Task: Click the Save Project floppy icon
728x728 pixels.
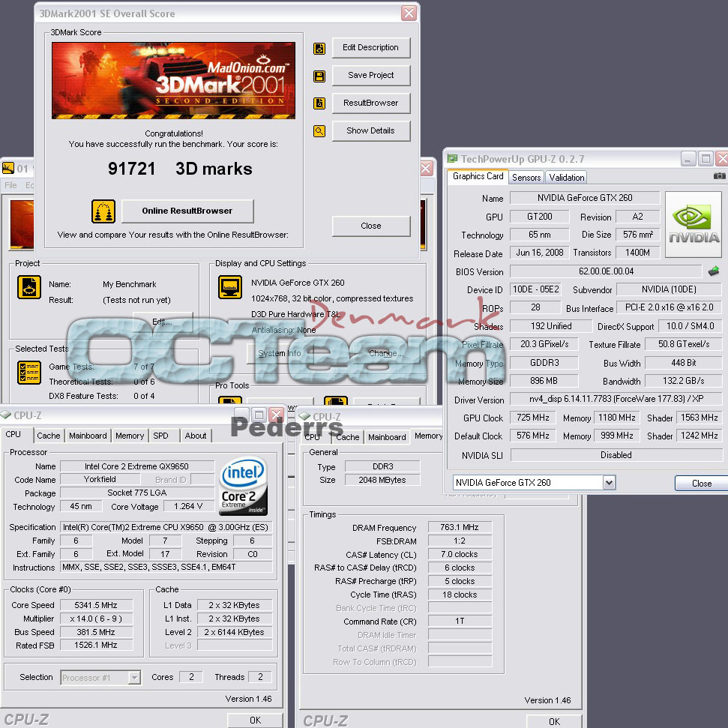Action: (319, 76)
